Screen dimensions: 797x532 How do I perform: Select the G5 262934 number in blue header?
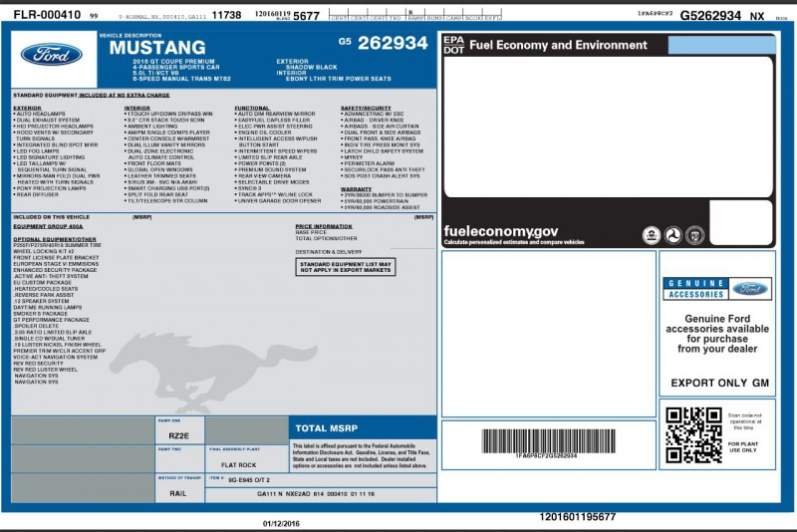click(384, 43)
